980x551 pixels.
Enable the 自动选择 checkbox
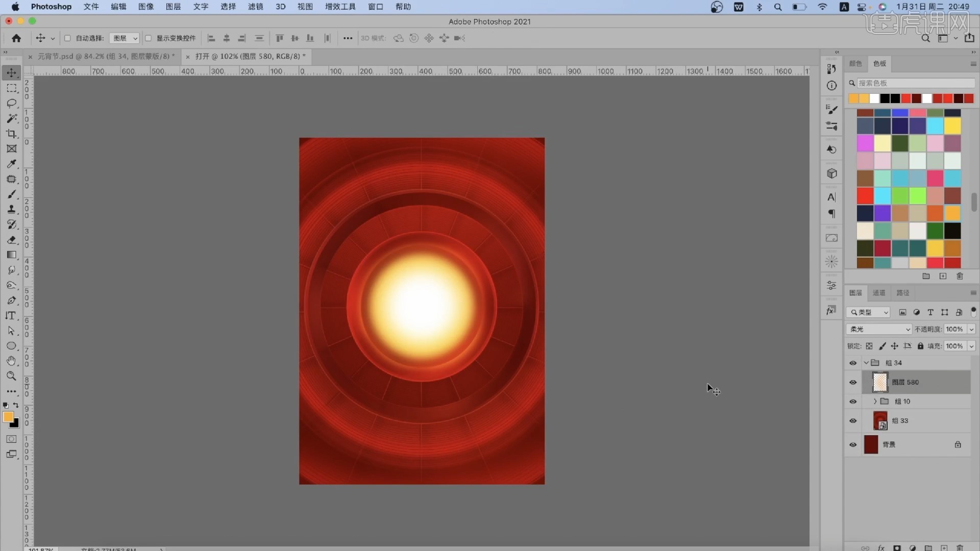pyautogui.click(x=67, y=38)
